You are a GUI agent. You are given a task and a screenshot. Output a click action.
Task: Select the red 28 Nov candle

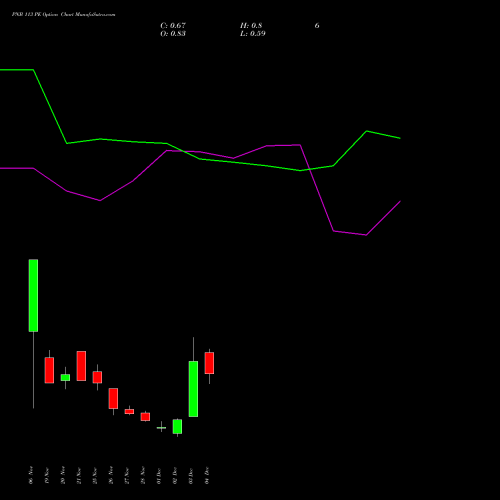[x=145, y=417]
